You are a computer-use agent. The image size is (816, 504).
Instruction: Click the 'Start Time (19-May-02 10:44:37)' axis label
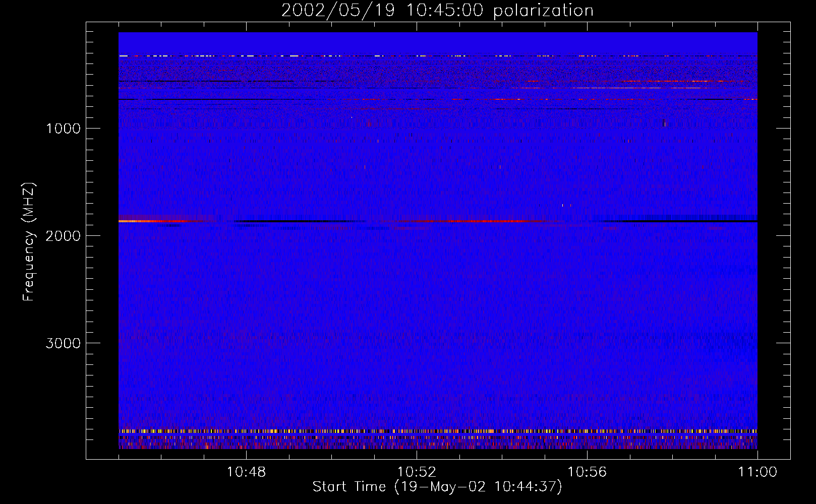coord(437,487)
